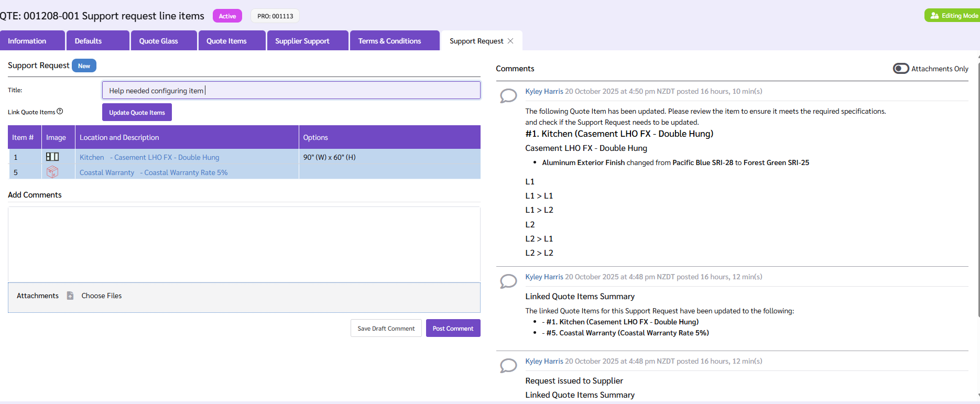Click inside the Add Comments text area

pyautogui.click(x=244, y=244)
